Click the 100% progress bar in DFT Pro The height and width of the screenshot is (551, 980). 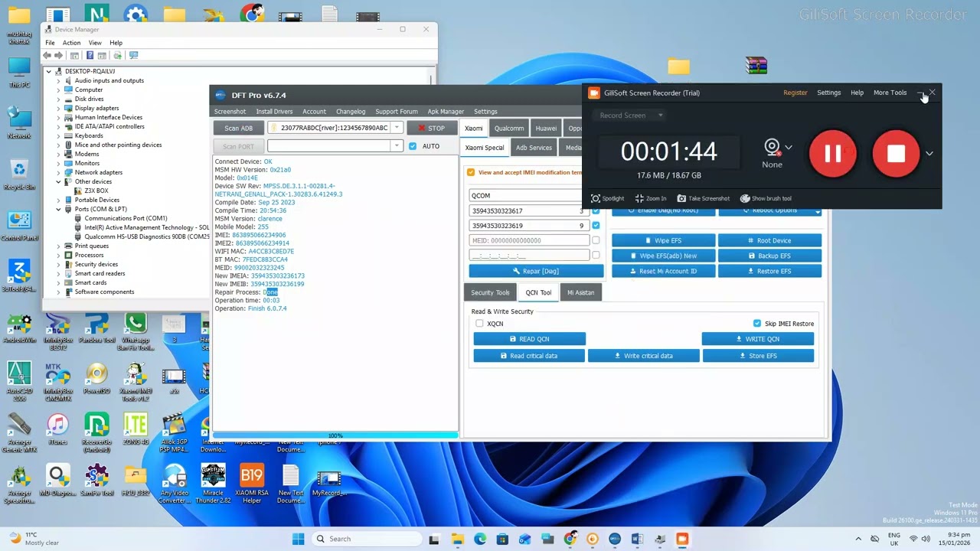point(335,435)
